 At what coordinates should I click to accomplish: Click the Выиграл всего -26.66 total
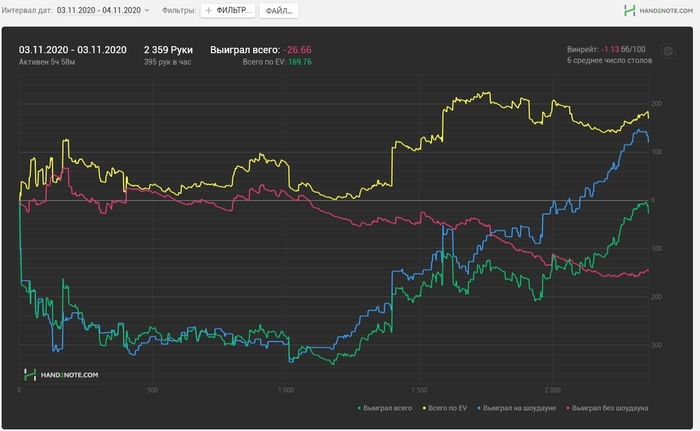click(261, 50)
